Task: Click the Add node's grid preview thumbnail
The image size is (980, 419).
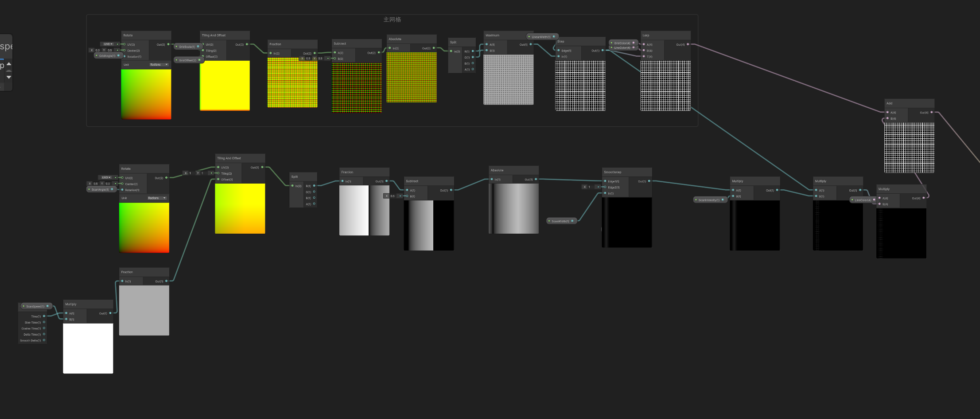Action: 909,148
